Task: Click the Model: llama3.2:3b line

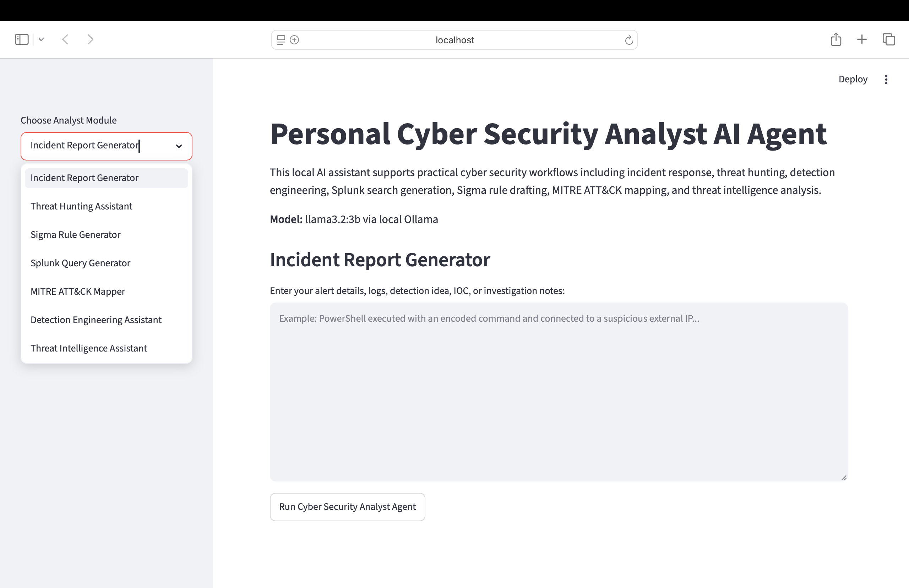Action: coord(354,219)
